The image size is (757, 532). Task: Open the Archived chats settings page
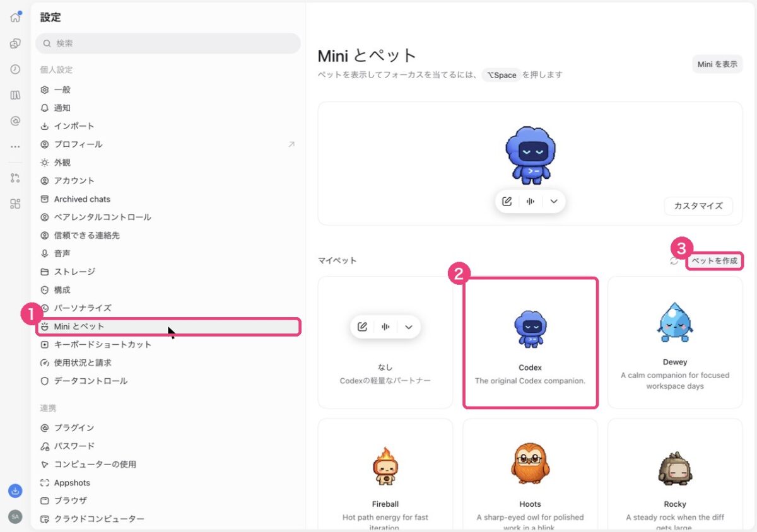point(168,199)
